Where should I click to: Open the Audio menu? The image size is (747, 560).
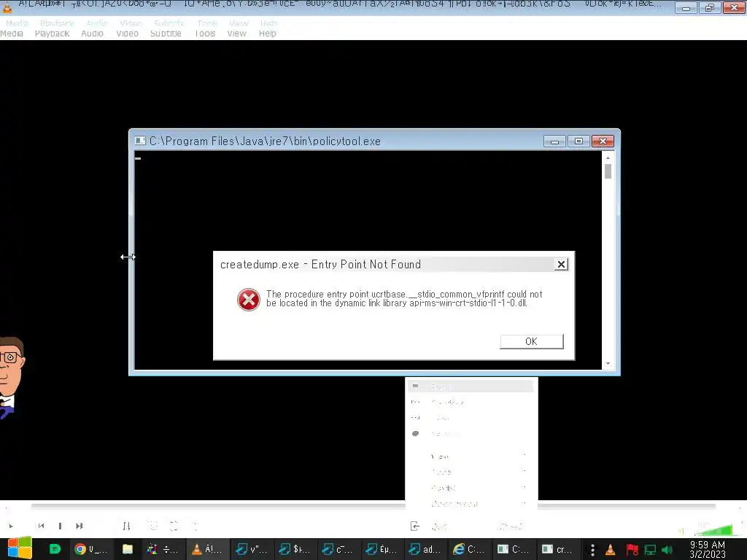click(92, 34)
